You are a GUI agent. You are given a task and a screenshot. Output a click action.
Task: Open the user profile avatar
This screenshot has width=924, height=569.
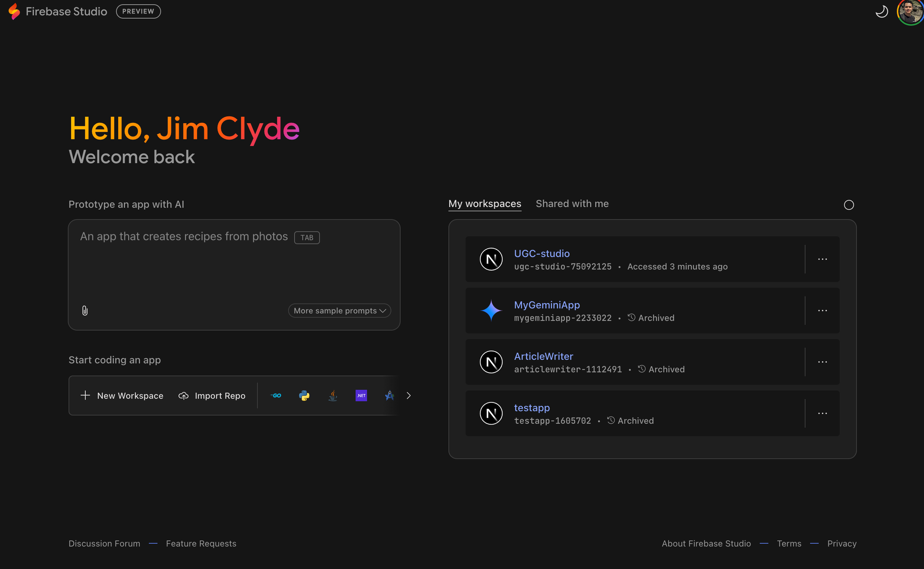(910, 12)
